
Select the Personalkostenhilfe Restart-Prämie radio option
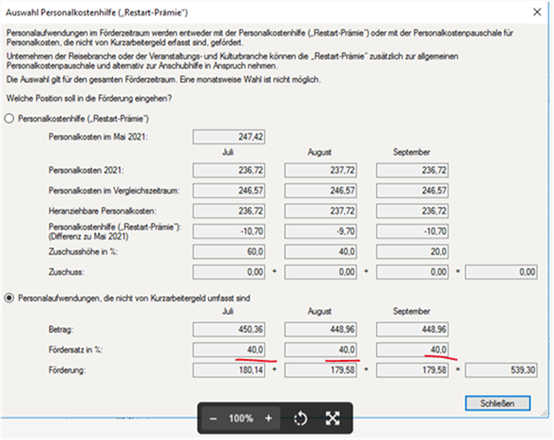click(x=9, y=118)
